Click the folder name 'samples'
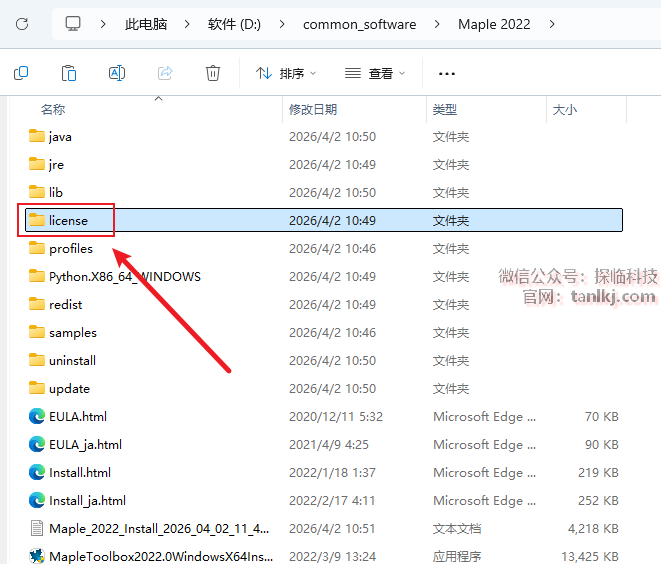Image resolution: width=661 pixels, height=564 pixels. [x=73, y=333]
